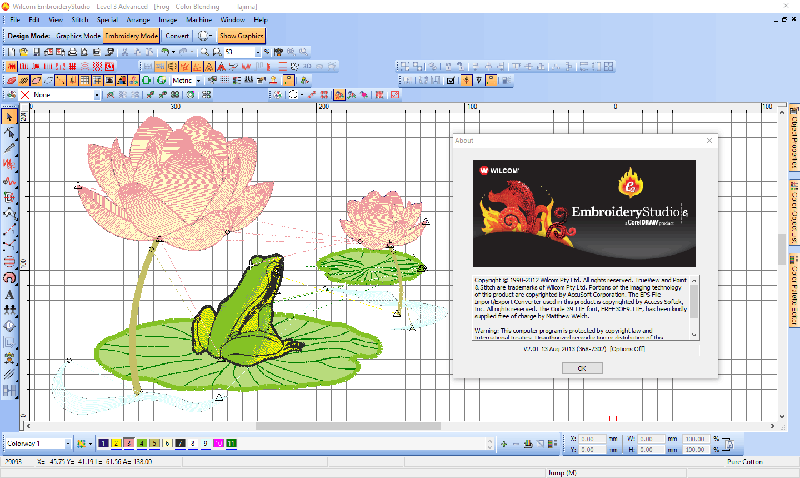Click the canvas horizontal scrollbar's right arrow

772,426
